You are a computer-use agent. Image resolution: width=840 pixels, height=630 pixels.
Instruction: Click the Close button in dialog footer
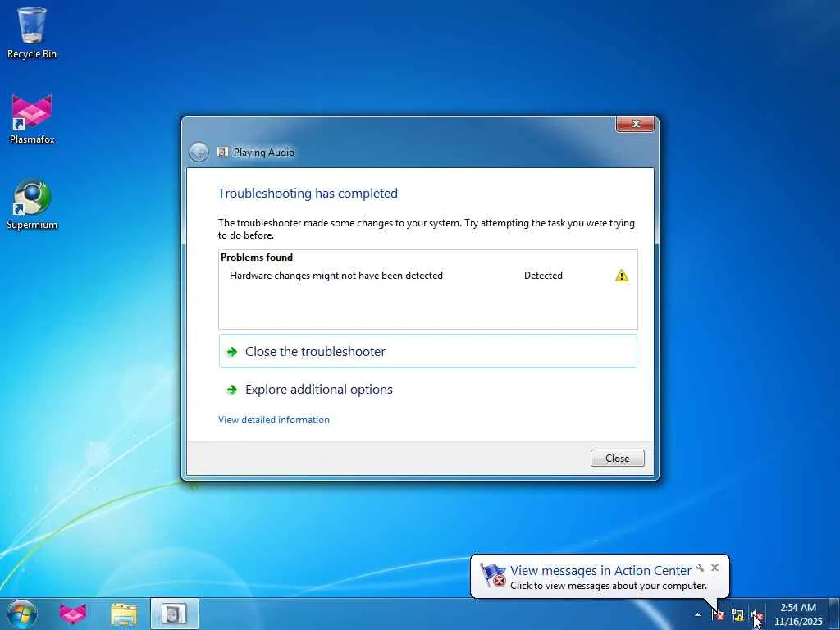(x=617, y=459)
